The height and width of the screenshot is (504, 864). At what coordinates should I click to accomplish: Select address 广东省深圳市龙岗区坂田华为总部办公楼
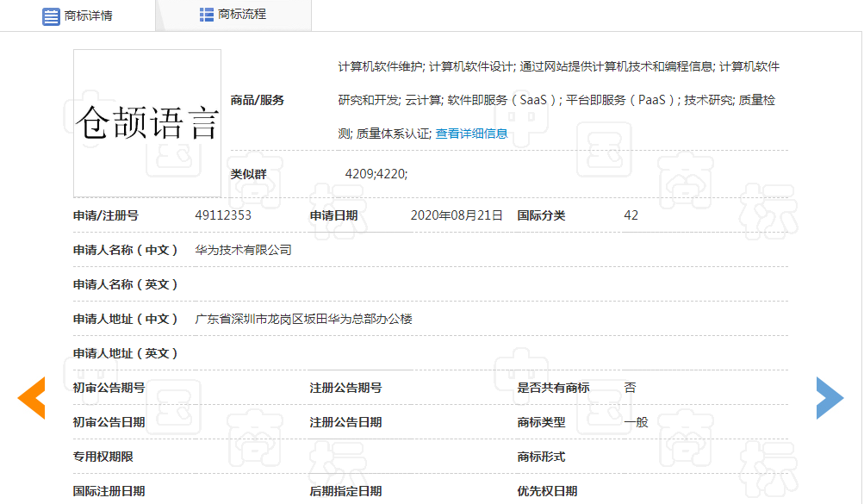[303, 319]
